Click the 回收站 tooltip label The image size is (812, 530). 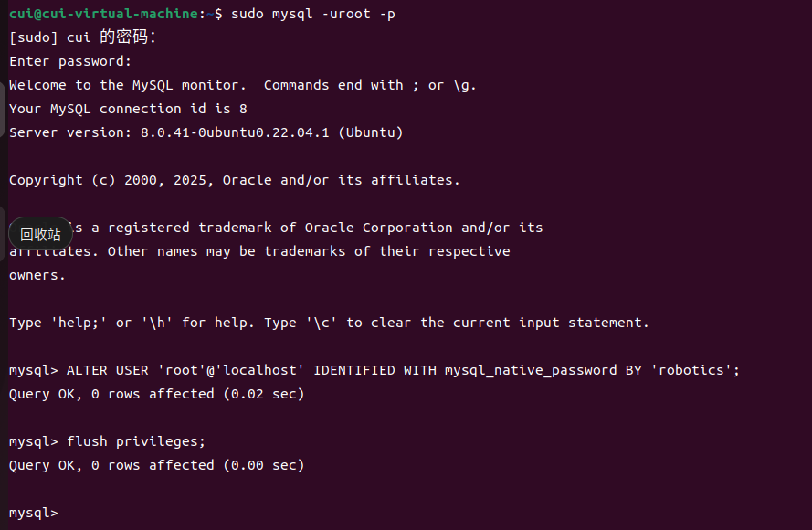pos(40,234)
